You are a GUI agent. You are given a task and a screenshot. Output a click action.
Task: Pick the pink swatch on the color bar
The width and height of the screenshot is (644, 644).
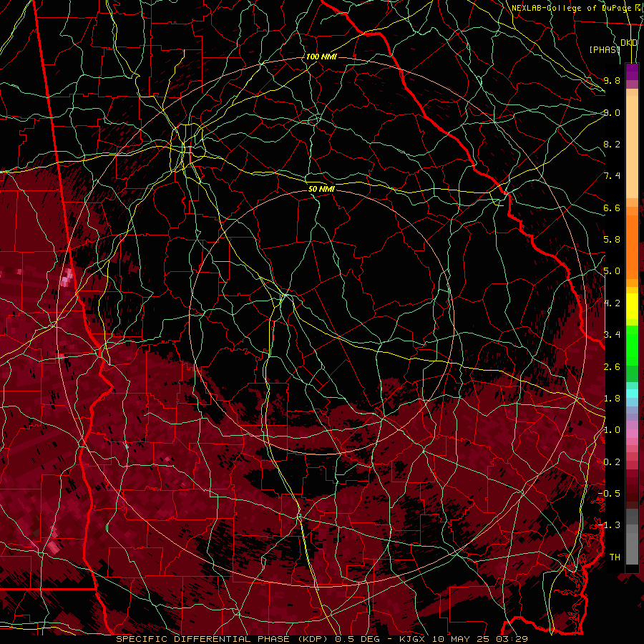pos(632,434)
